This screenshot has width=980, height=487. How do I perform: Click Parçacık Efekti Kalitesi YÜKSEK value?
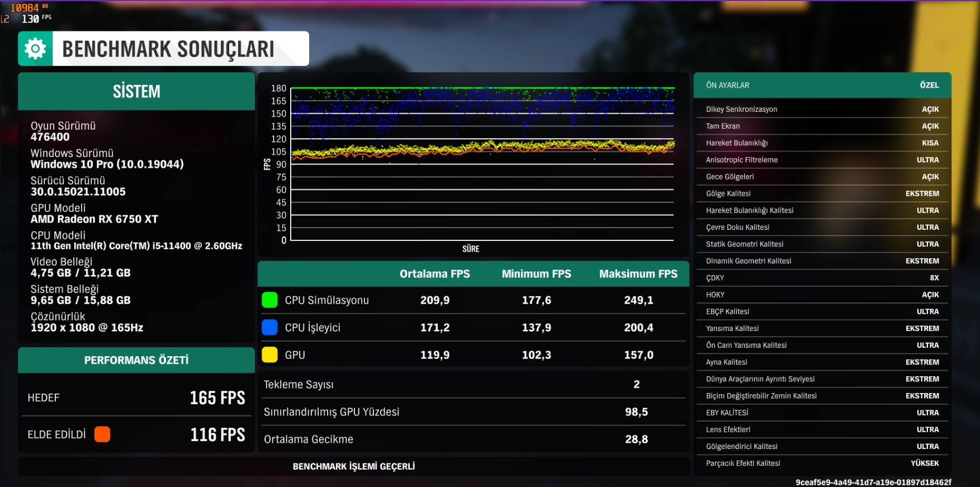925,463
